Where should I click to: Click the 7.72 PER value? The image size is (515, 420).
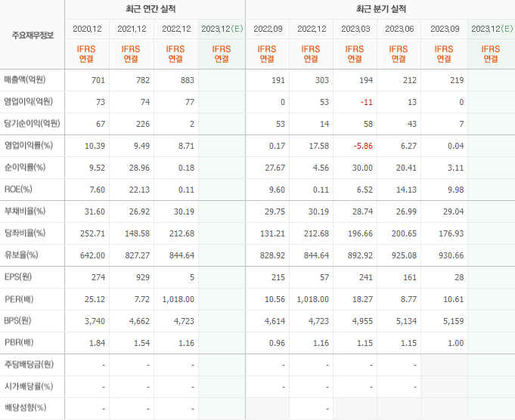point(142,299)
